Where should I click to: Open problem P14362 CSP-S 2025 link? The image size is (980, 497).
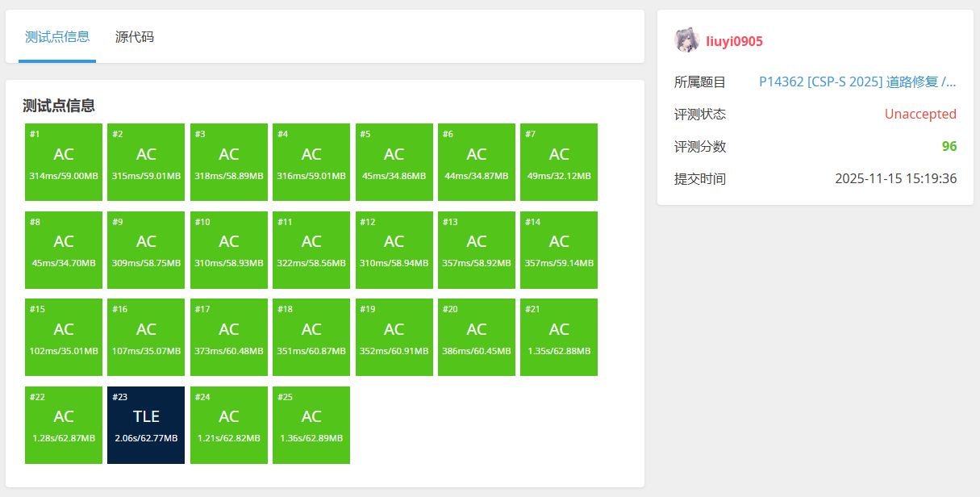[857, 81]
